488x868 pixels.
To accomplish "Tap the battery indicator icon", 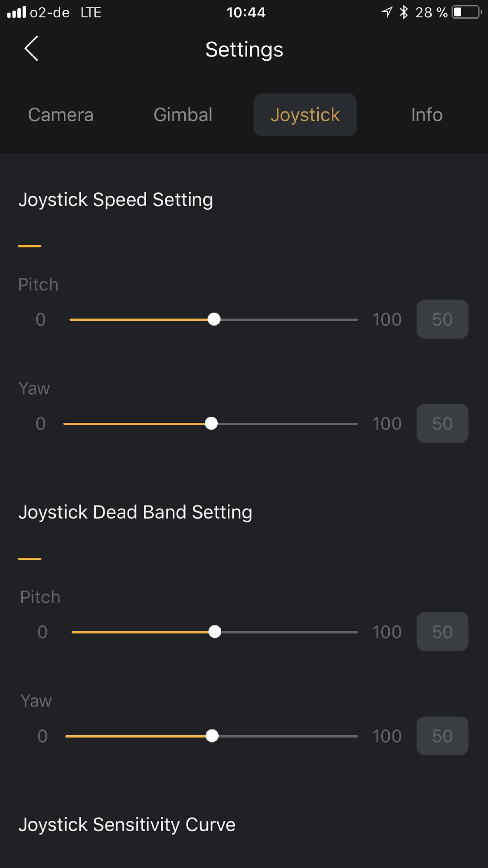I will click(x=467, y=12).
